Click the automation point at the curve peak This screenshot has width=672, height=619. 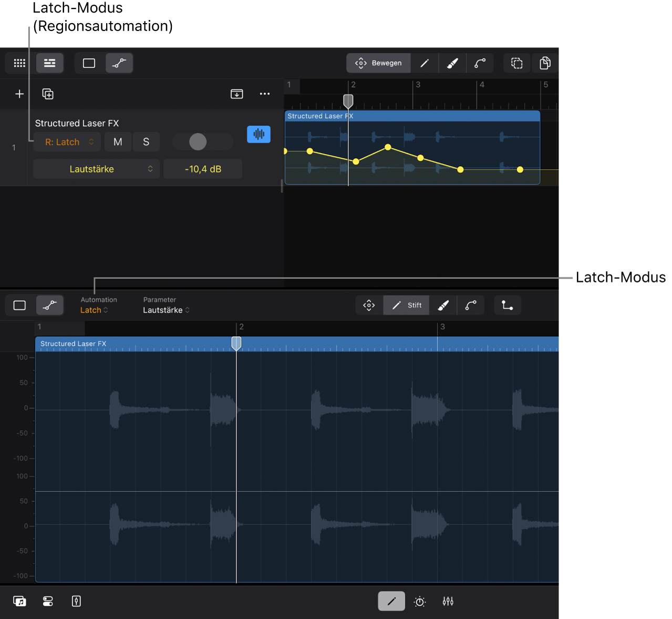click(x=388, y=147)
